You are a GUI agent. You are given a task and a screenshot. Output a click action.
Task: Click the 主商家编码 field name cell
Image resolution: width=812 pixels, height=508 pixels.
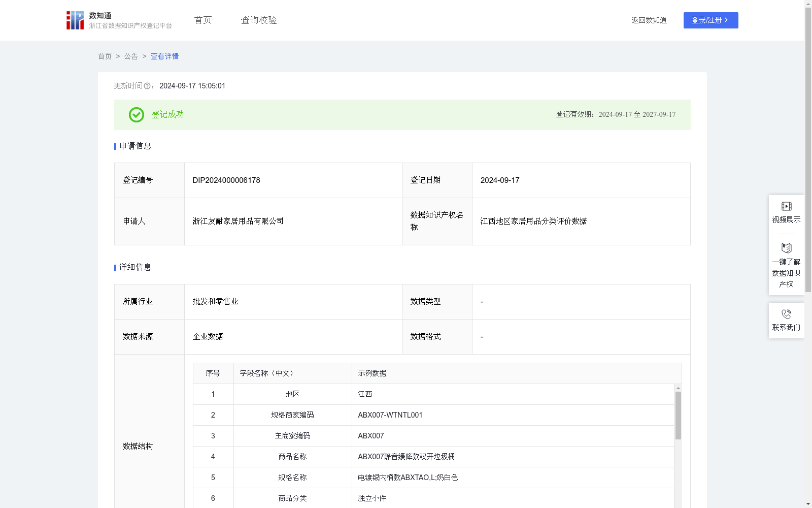[293, 436]
